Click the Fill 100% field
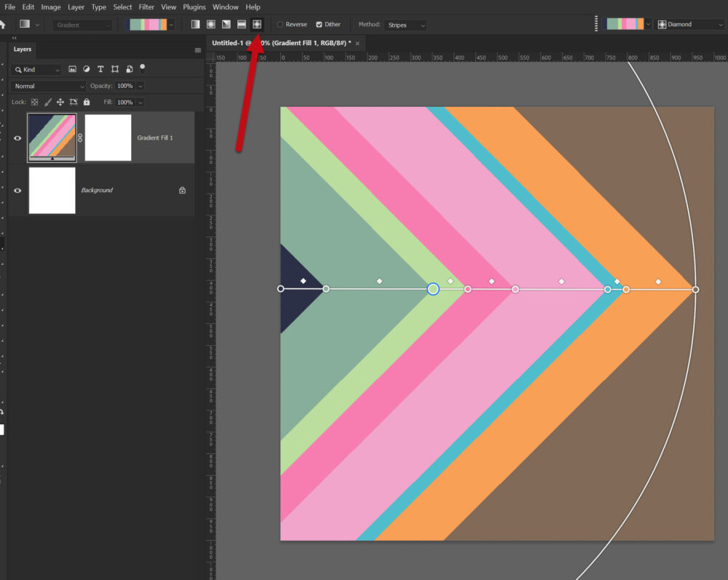 (x=125, y=102)
